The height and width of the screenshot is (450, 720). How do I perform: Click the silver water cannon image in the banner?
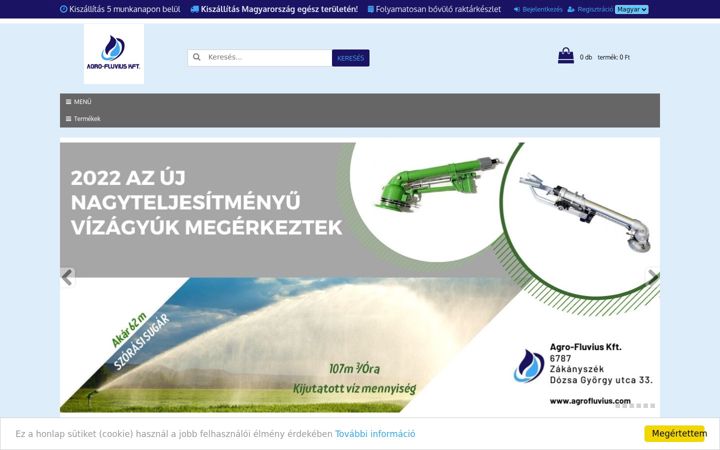585,212
